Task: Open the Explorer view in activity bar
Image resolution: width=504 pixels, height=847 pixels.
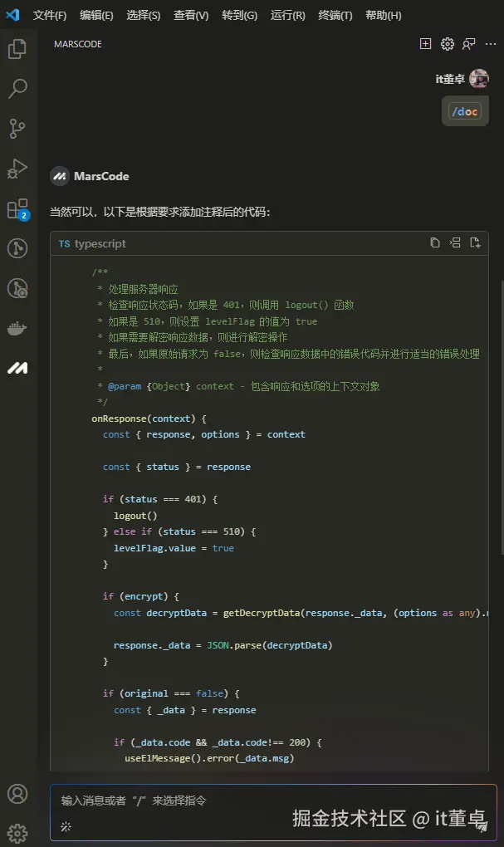Action: 17,49
